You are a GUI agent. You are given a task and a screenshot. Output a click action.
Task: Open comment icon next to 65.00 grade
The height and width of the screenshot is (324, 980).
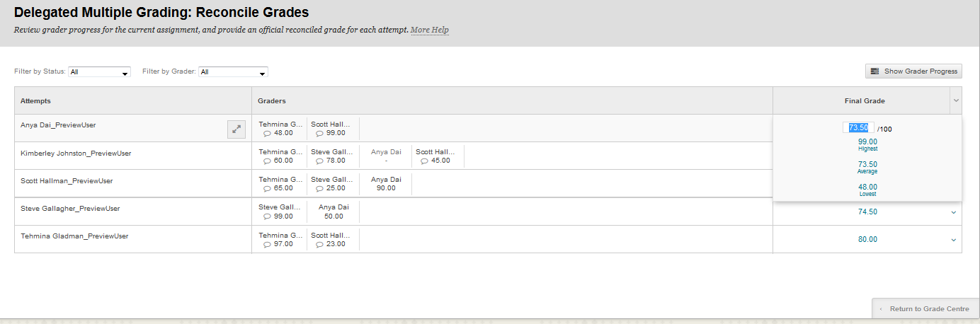(267, 188)
